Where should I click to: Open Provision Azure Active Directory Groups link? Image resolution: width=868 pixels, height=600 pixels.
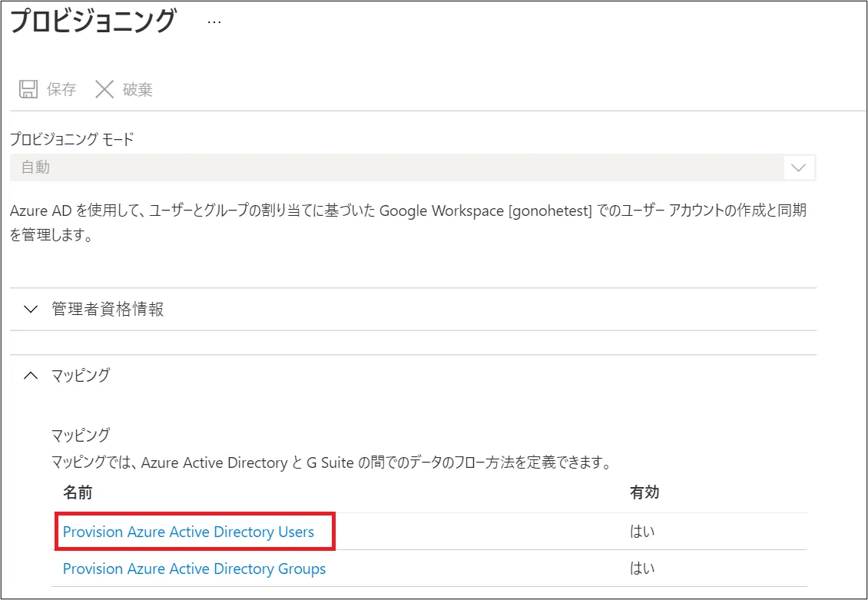[x=194, y=569]
